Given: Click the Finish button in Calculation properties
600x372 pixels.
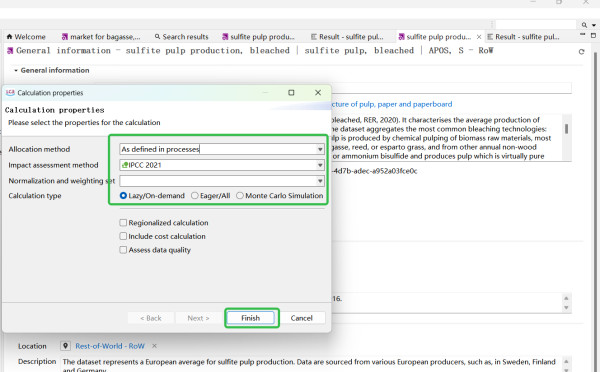Looking at the screenshot, I should coord(251,318).
